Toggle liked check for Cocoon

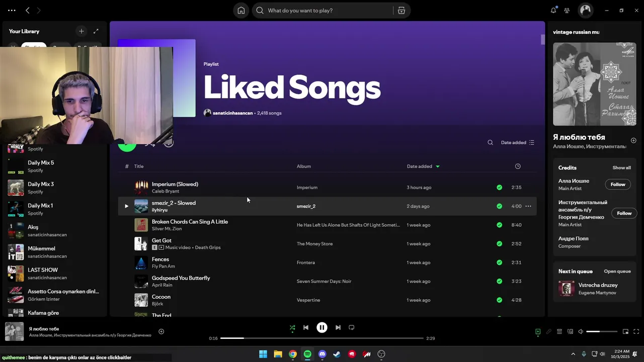pyautogui.click(x=499, y=300)
